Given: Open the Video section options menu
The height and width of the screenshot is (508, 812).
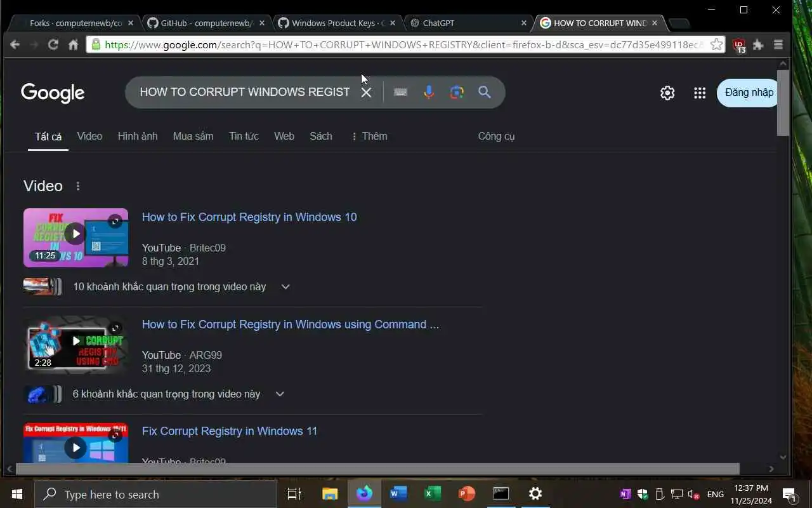Looking at the screenshot, I should pos(78,186).
